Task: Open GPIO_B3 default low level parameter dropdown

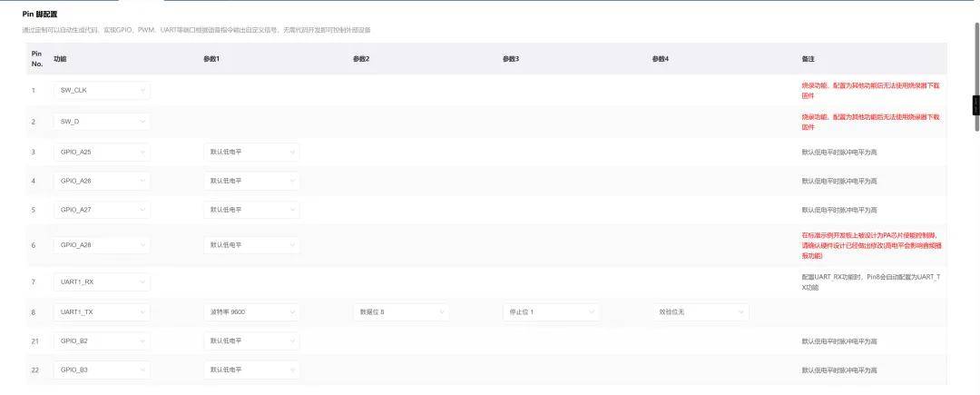Action: 251,370
